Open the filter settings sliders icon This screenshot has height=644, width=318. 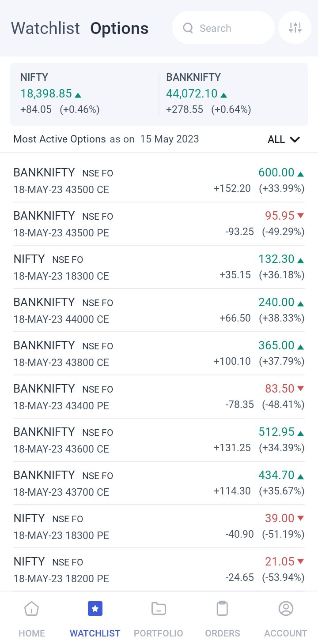[295, 28]
